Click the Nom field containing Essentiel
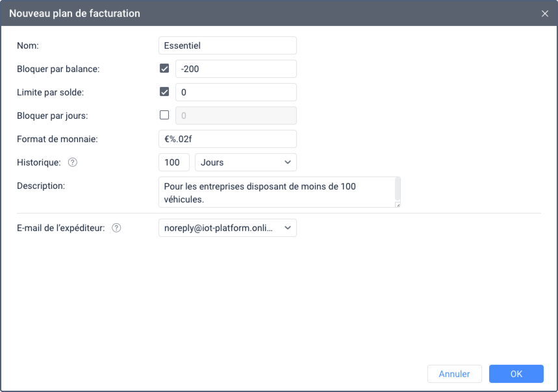Screen dimensions: 558x392 [x=227, y=45]
